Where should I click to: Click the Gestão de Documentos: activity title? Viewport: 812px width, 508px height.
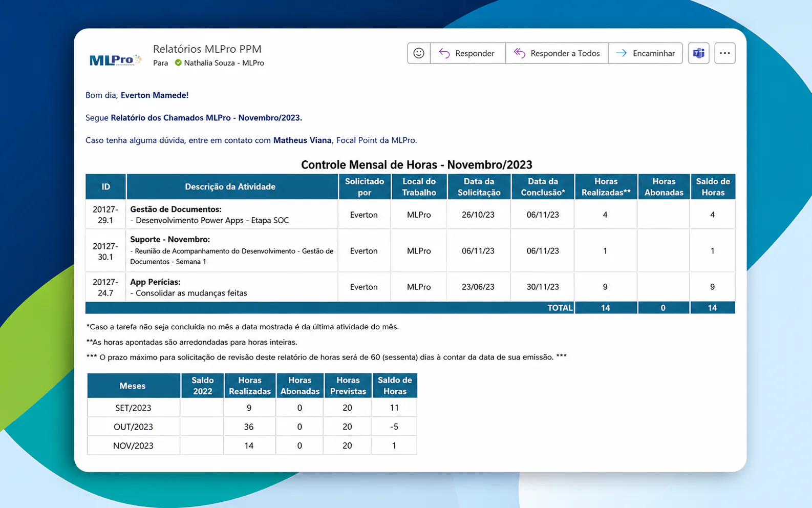point(176,209)
